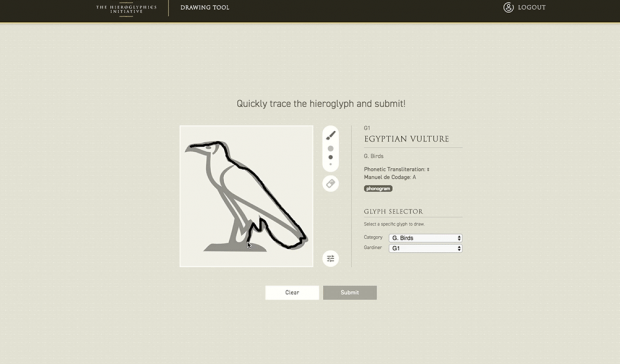Open the Drawing Tool menu item
This screenshot has height=364, width=620.
(205, 8)
